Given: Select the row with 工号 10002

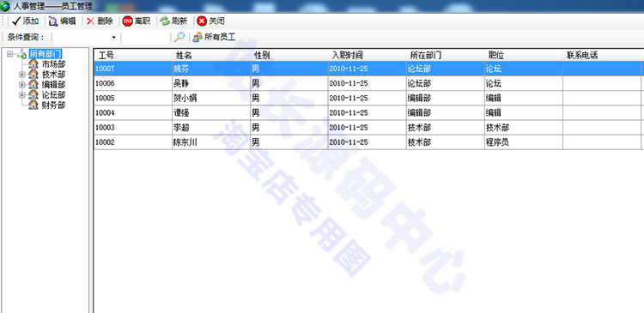Looking at the screenshot, I should coord(369,142).
